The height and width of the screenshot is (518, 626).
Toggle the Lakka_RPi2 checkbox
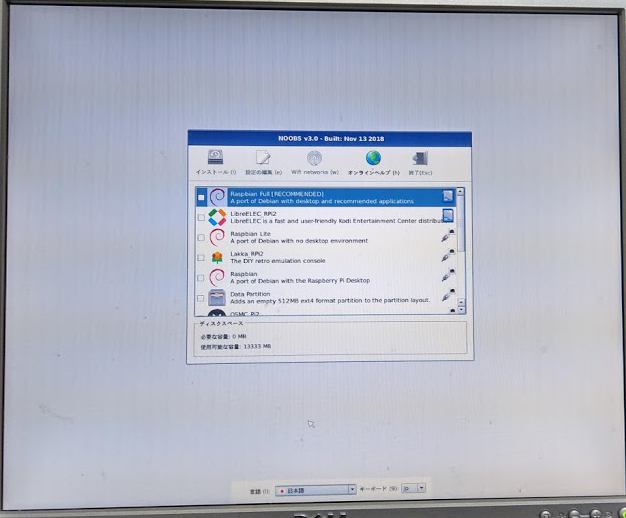click(x=201, y=257)
